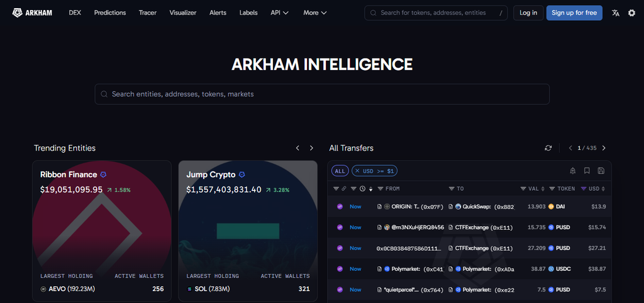The image size is (644, 303).
Task: Click SOL (7.83M) holding
Action: coord(209,289)
